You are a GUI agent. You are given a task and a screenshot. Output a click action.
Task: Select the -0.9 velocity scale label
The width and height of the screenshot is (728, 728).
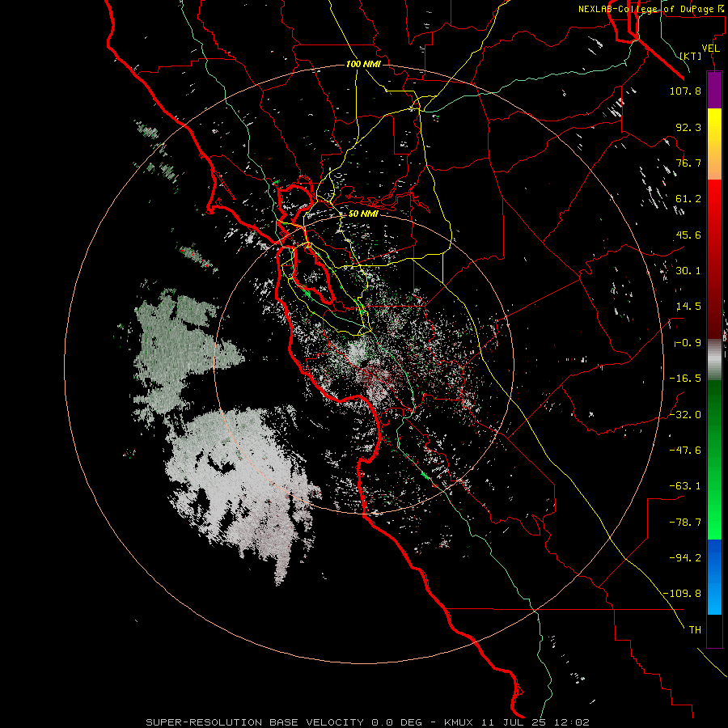688,343
